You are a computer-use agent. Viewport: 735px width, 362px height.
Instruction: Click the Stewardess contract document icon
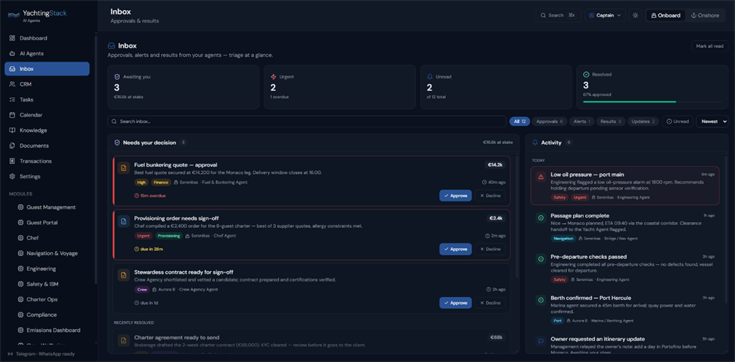[x=124, y=275]
